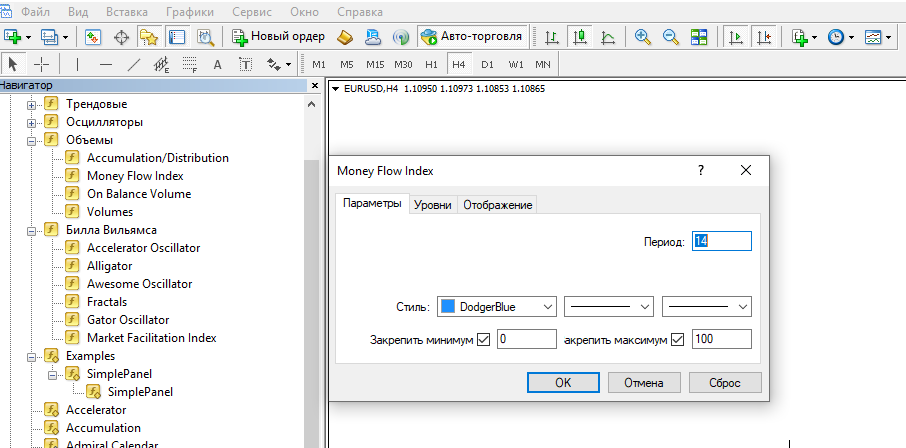Select the candlestick chart icon
Image resolution: width=906 pixels, height=448 pixels.
580,37
